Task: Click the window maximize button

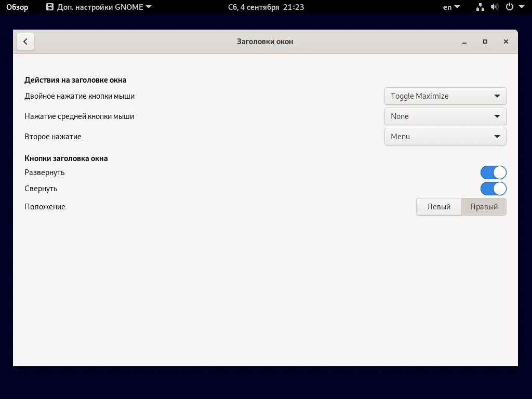Action: (485, 42)
